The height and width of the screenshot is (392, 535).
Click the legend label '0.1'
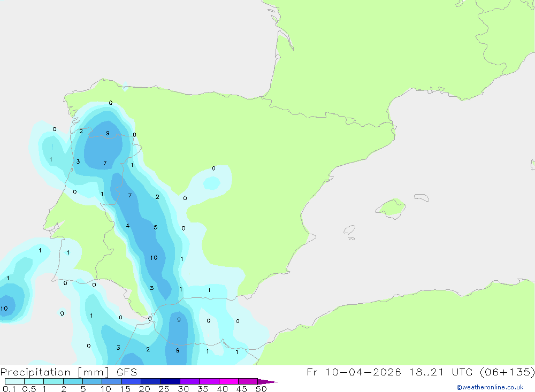click(x=9, y=389)
